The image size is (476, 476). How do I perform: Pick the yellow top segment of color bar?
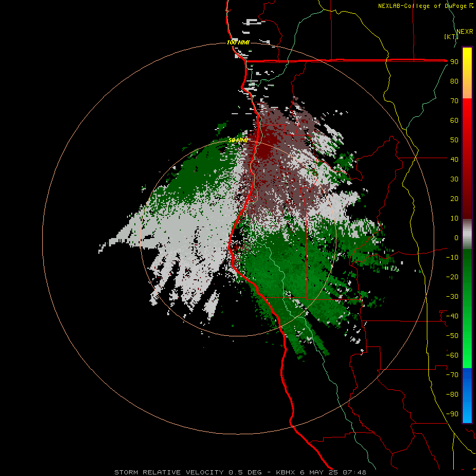[467, 73]
